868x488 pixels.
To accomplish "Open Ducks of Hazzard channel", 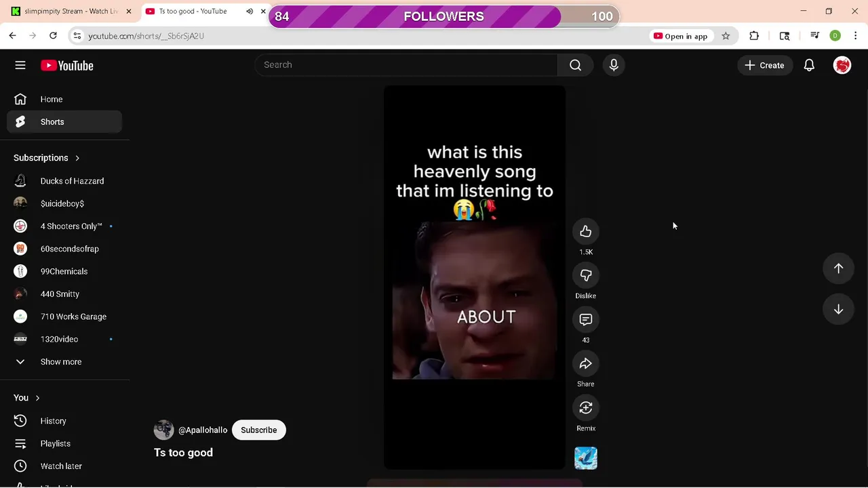I will (x=64, y=181).
